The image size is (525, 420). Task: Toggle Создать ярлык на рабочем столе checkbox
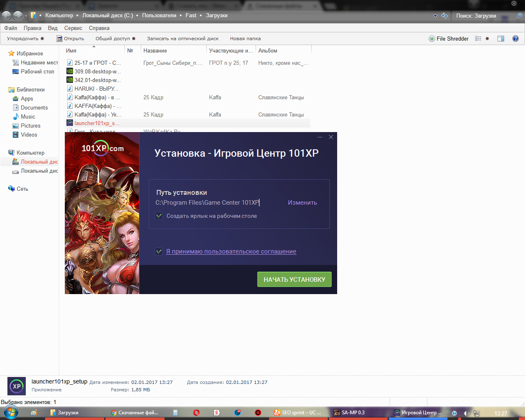pos(159,216)
